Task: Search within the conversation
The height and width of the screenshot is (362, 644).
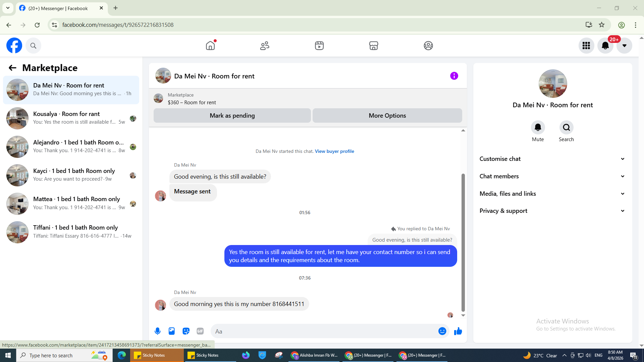Action: [566, 128]
